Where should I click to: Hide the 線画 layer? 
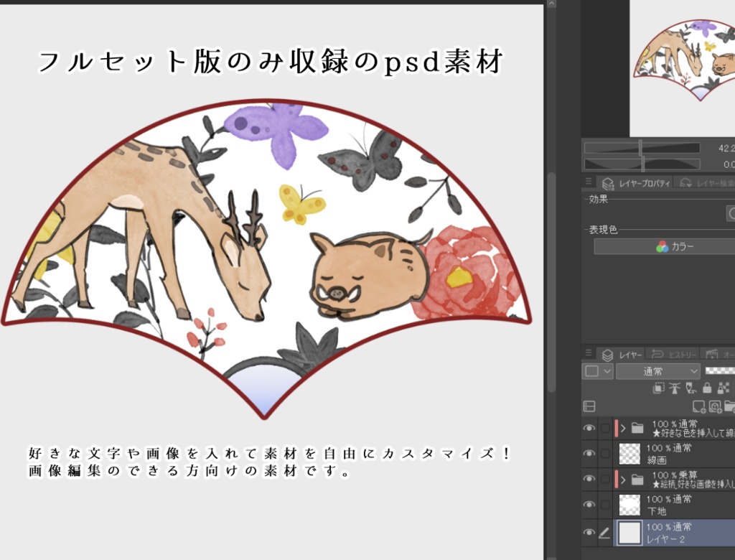[x=589, y=454]
